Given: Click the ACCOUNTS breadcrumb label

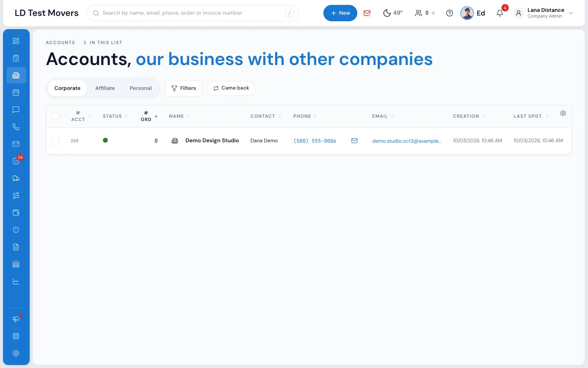Looking at the screenshot, I should pyautogui.click(x=60, y=43).
